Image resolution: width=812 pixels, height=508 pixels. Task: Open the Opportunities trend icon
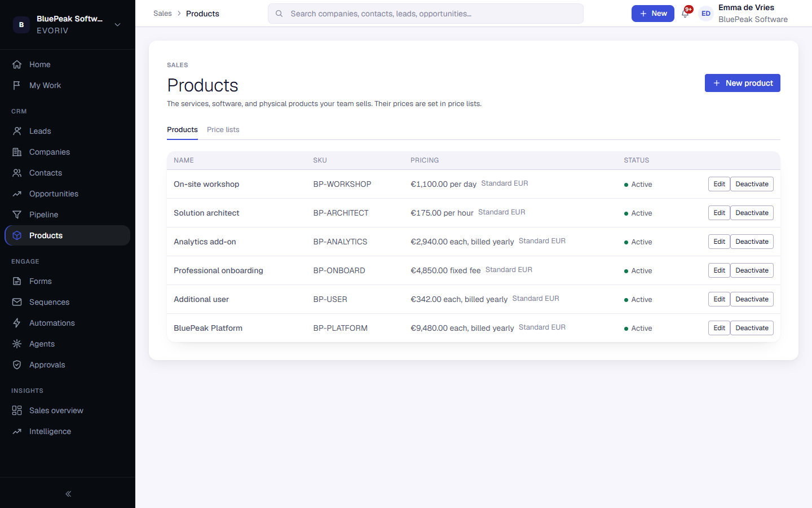click(17, 194)
